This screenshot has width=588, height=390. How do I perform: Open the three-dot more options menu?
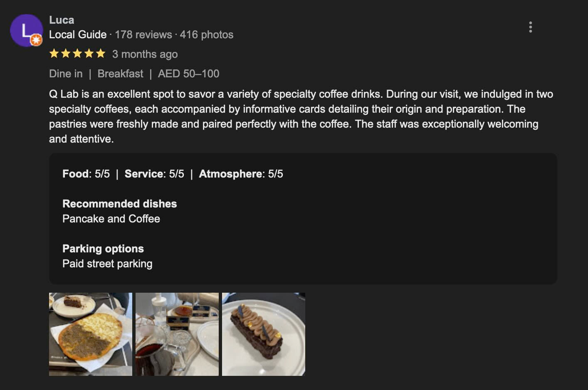[530, 27]
